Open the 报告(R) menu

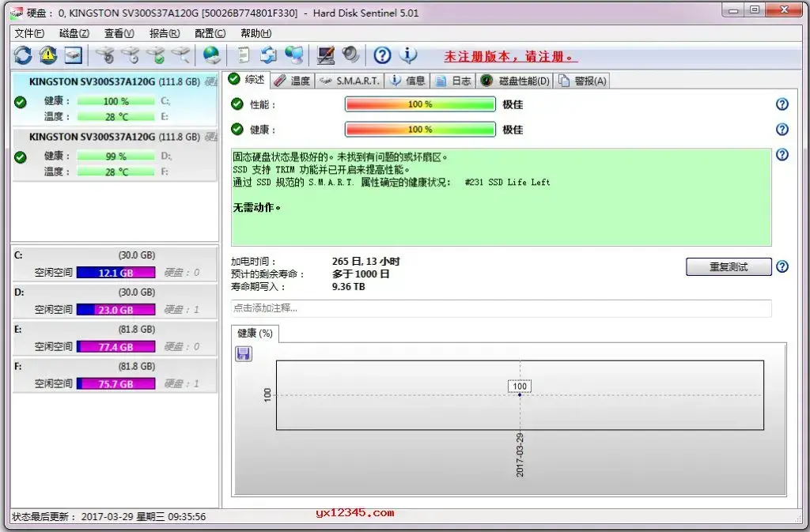[165, 33]
